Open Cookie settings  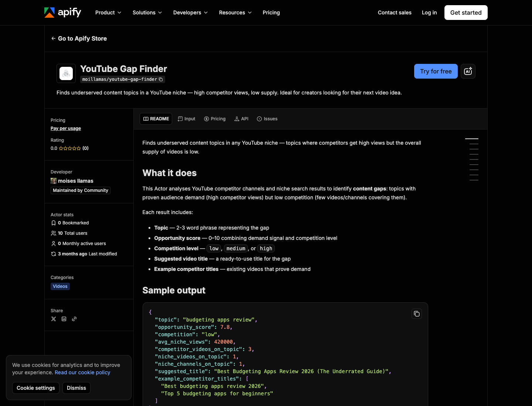pos(36,388)
